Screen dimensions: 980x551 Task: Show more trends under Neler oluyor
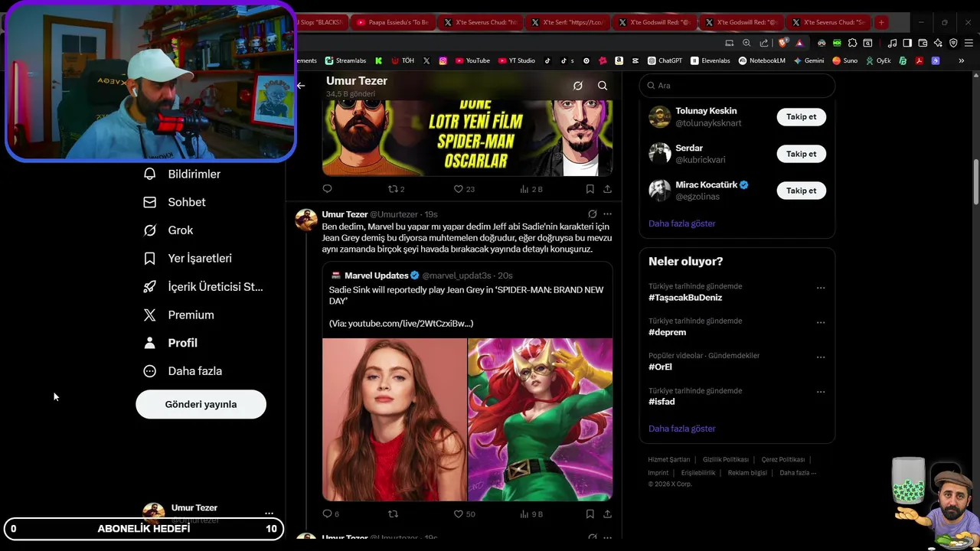[x=681, y=429]
